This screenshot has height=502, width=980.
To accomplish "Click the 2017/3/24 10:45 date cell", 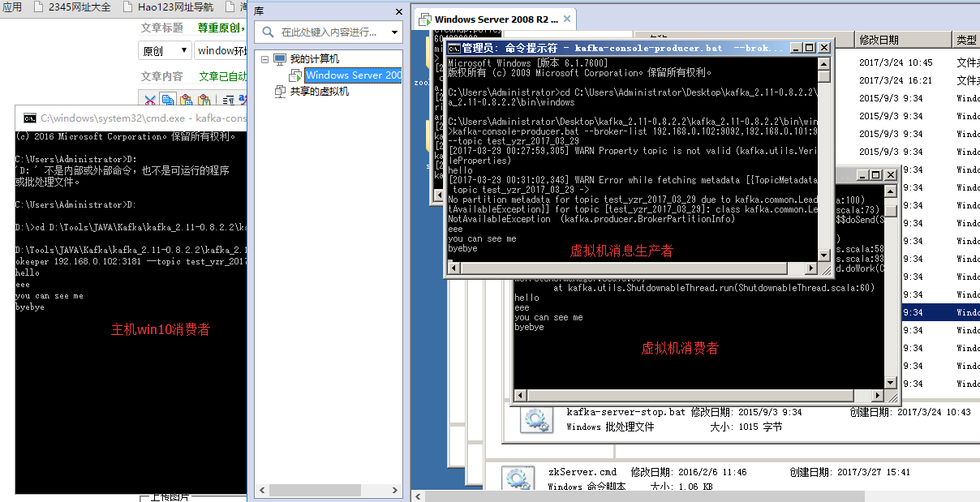I will [x=896, y=62].
